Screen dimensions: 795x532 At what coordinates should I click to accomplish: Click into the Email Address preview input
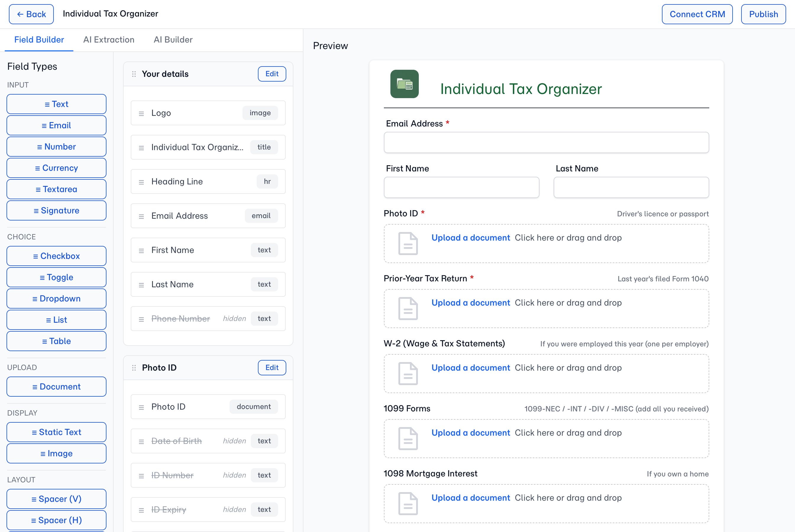coord(546,142)
